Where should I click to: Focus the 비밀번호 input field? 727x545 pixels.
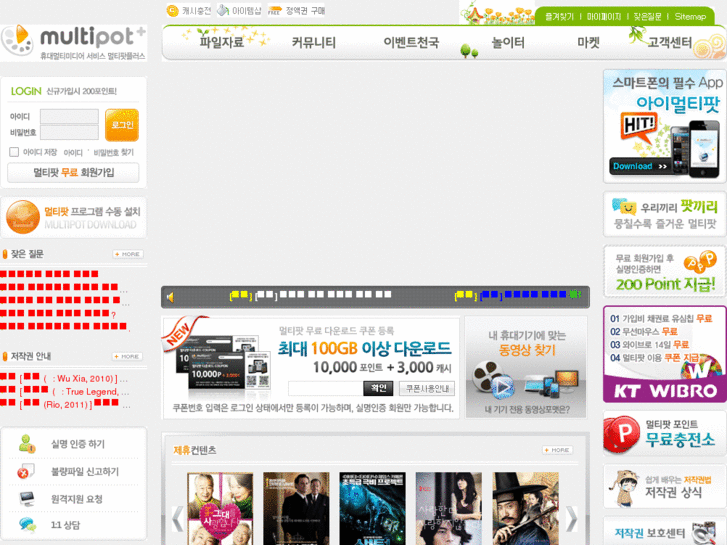[70, 132]
